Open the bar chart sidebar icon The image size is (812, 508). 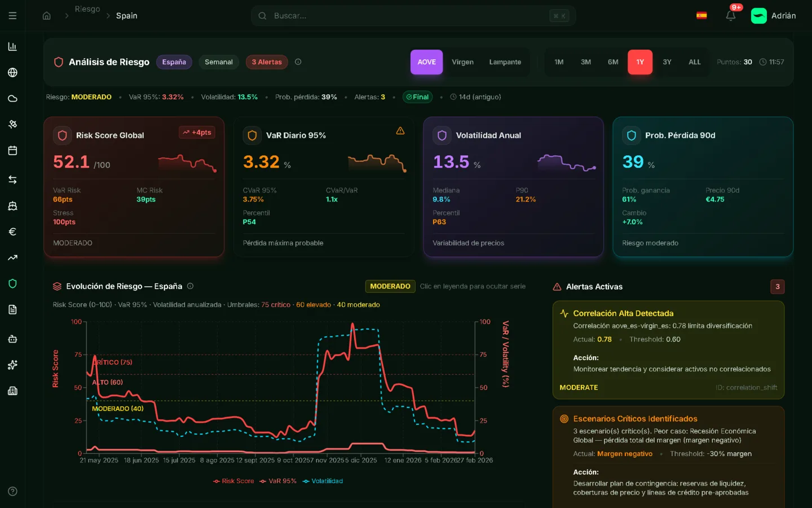click(x=12, y=46)
